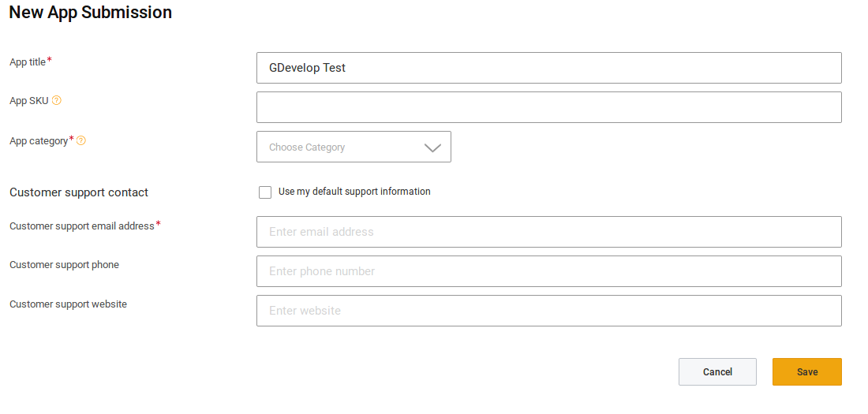Click the App title label text
The width and height of the screenshot is (868, 414).
pos(28,62)
